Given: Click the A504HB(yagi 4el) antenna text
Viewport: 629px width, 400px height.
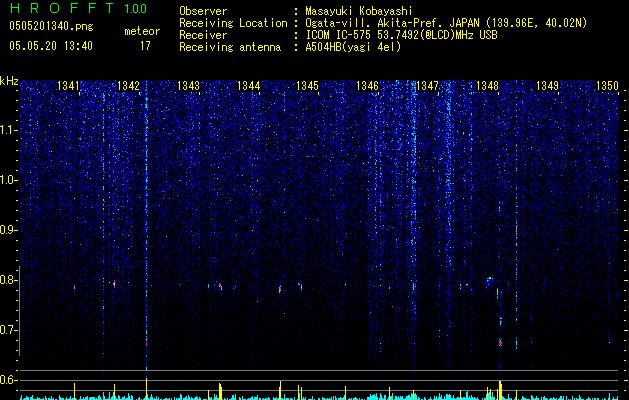Looking at the screenshot, I should coord(353,47).
